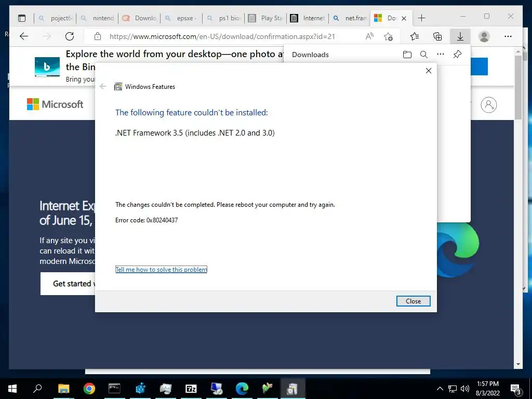Click the Microsoft logo on the page
Screen dimensions: 532x399
point(55,104)
